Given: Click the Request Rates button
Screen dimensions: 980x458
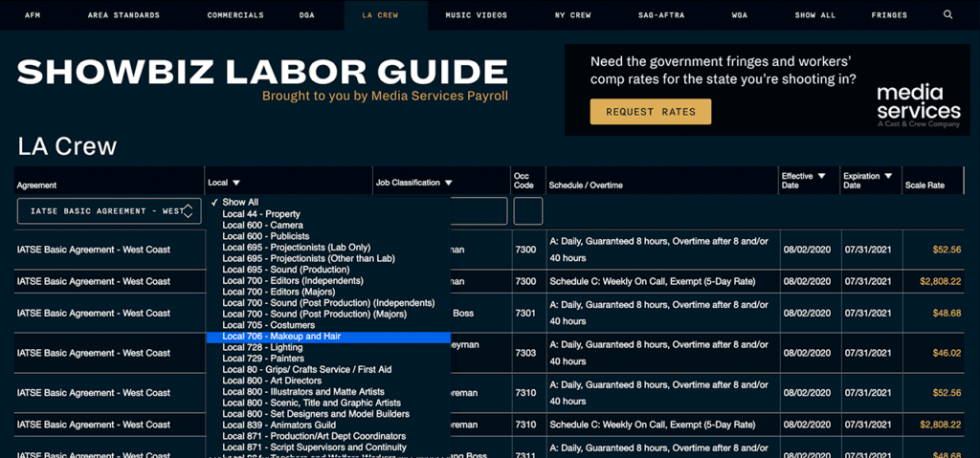Looking at the screenshot, I should (x=651, y=112).
